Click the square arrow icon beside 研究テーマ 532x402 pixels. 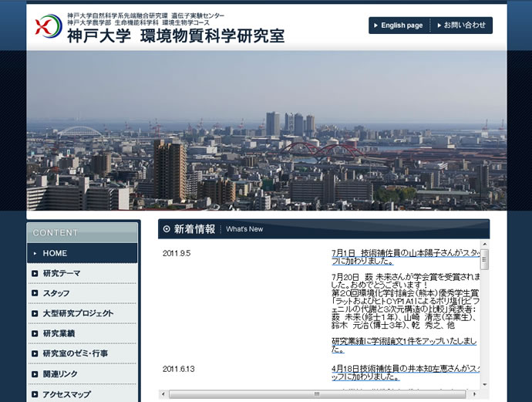[x=35, y=273]
